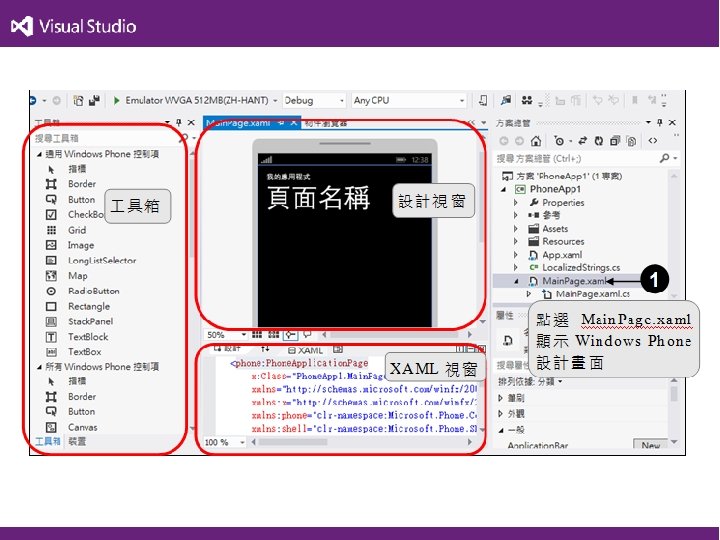Select Button control in common controls group
Viewport: 720px width, 540px height.
tap(70, 199)
